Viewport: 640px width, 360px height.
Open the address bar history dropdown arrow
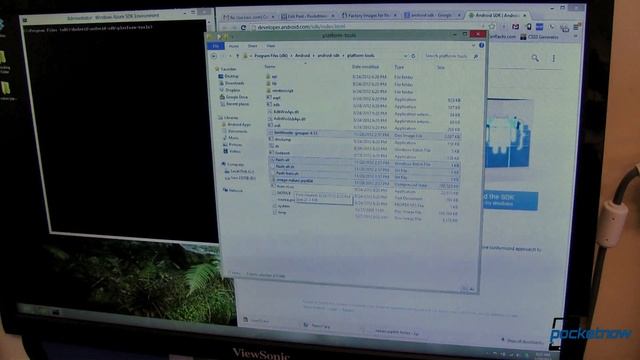pos(405,56)
